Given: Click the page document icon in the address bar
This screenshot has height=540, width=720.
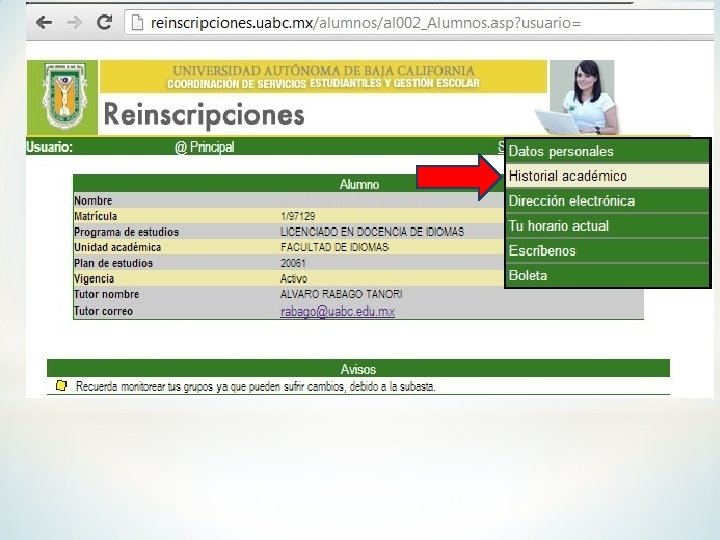Looking at the screenshot, I should pyautogui.click(x=137, y=22).
